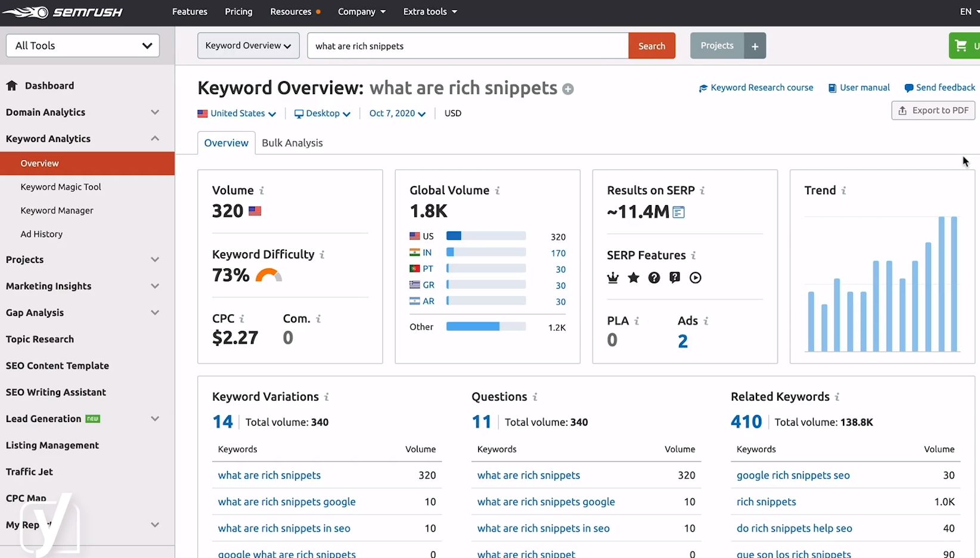The image size is (980, 558).
Task: Click the shopping cart icon button
Action: point(964,46)
